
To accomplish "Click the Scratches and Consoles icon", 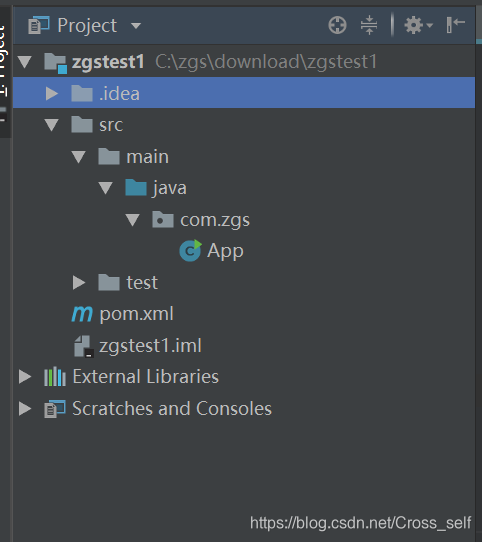I will click(55, 409).
